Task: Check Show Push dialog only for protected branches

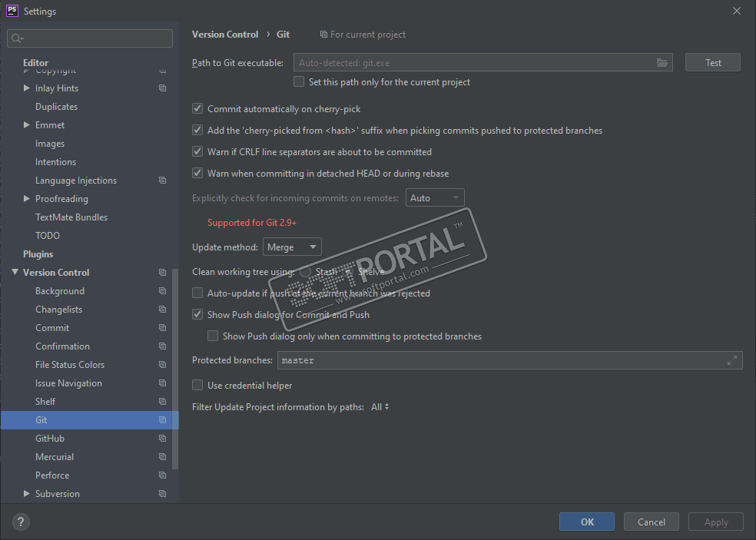Action: (213, 336)
